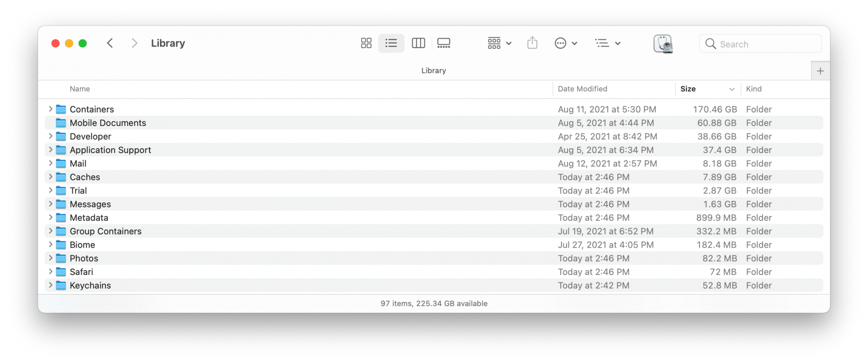The width and height of the screenshot is (868, 363).
Task: Expand the Metadata folder
Action: pyautogui.click(x=50, y=217)
